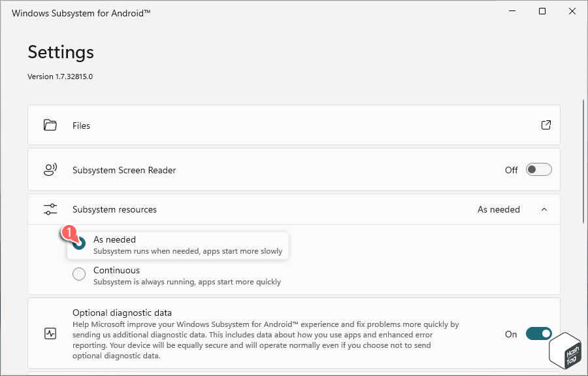Click the external-link icon in Files row
Viewport: 588px width, 376px height.
pos(546,125)
